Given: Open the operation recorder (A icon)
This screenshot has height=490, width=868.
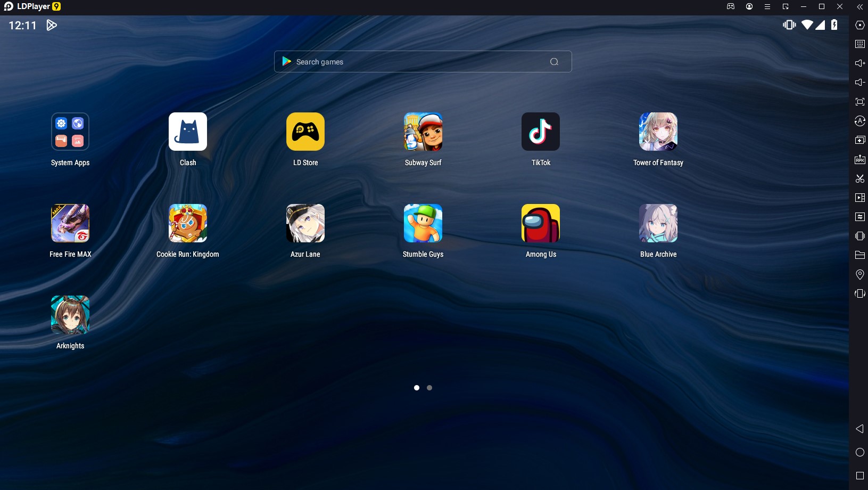Looking at the screenshot, I should tap(859, 121).
